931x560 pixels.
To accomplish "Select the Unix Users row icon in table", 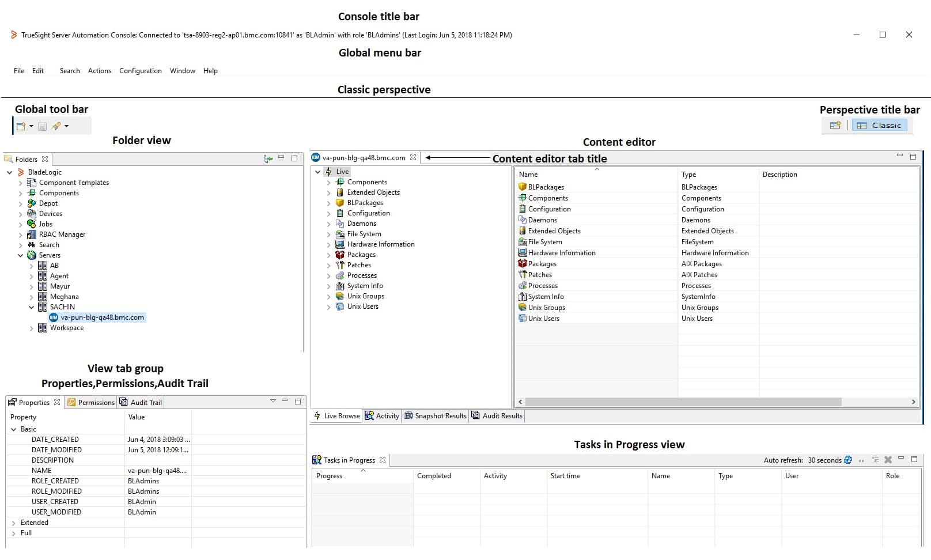I will point(523,319).
